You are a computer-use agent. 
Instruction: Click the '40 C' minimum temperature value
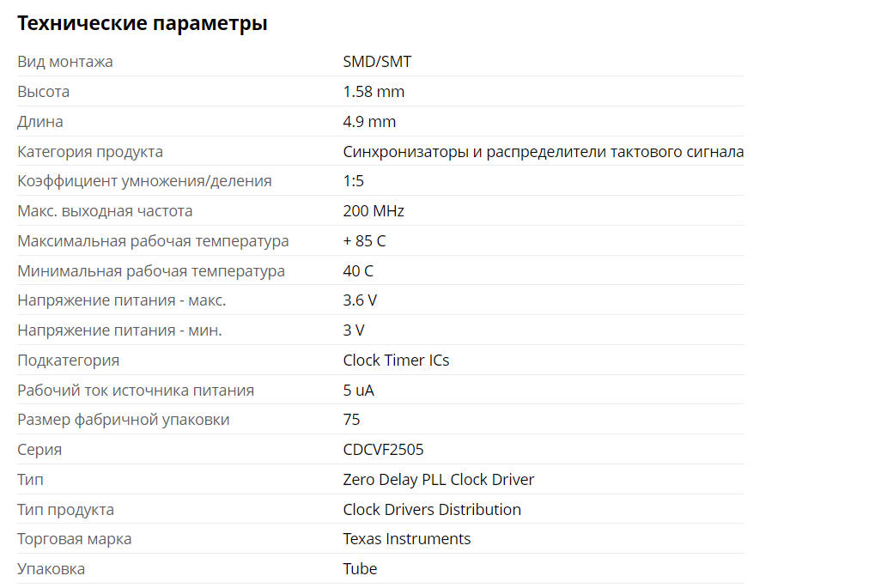[358, 271]
